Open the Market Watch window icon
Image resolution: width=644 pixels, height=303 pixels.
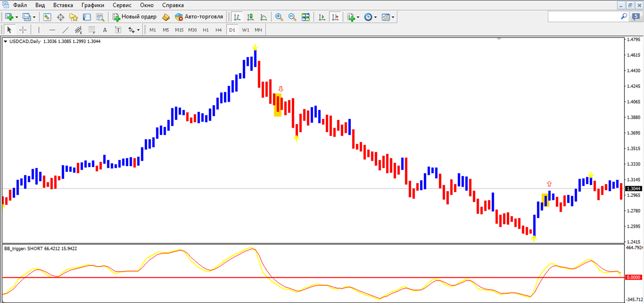(47, 17)
